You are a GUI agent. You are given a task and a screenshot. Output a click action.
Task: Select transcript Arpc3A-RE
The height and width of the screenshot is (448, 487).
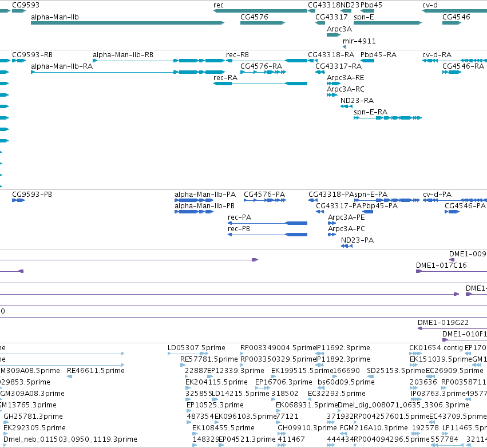pos(346,78)
